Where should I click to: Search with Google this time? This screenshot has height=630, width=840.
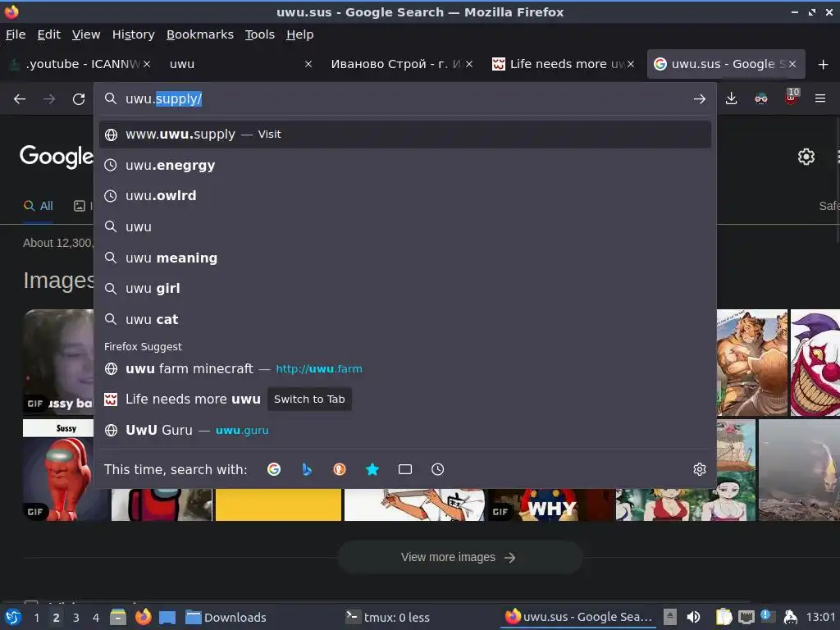(x=274, y=469)
